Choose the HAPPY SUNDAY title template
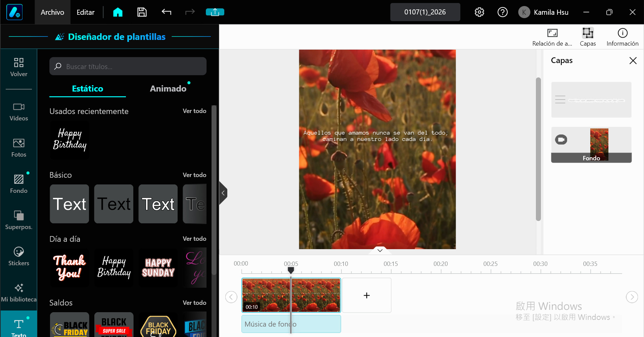Image resolution: width=644 pixels, height=337 pixels. point(158,268)
